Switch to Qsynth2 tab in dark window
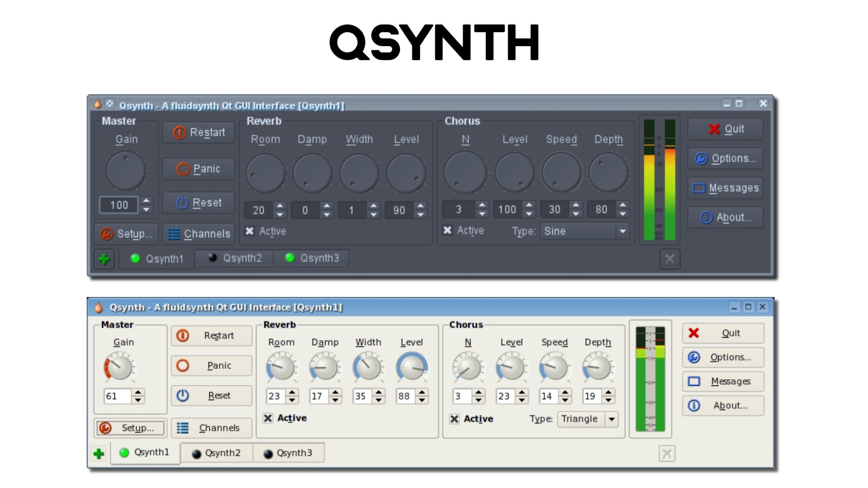The width and height of the screenshot is (868, 488). [234, 258]
